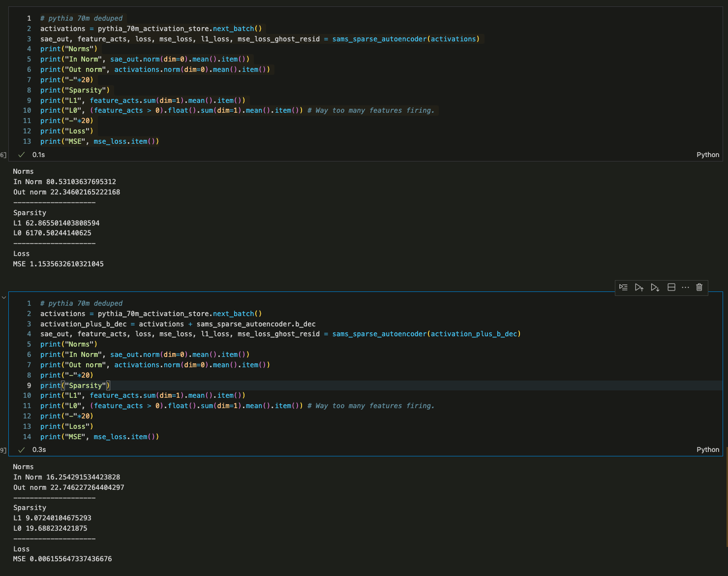Execute cell and below button
The image size is (728, 576).
(x=655, y=288)
